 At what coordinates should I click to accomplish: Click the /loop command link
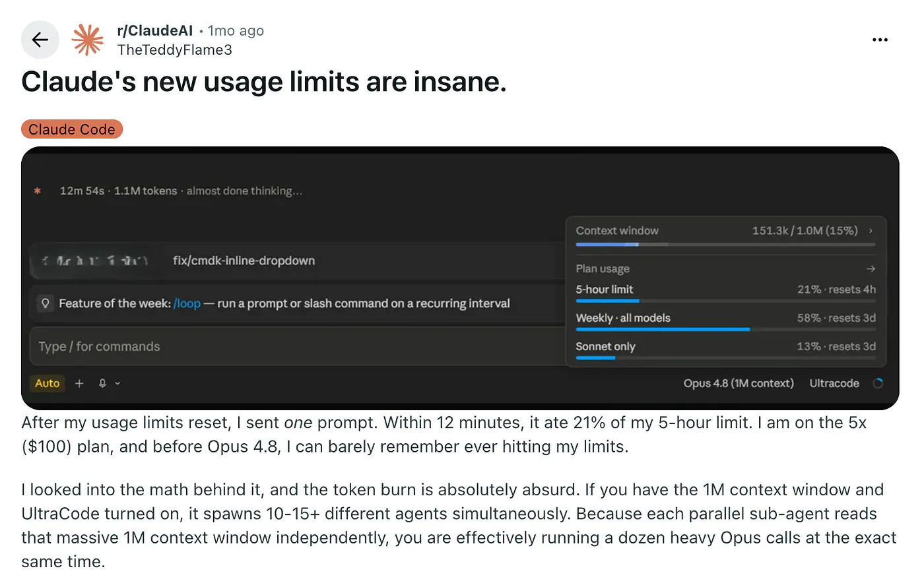187,303
